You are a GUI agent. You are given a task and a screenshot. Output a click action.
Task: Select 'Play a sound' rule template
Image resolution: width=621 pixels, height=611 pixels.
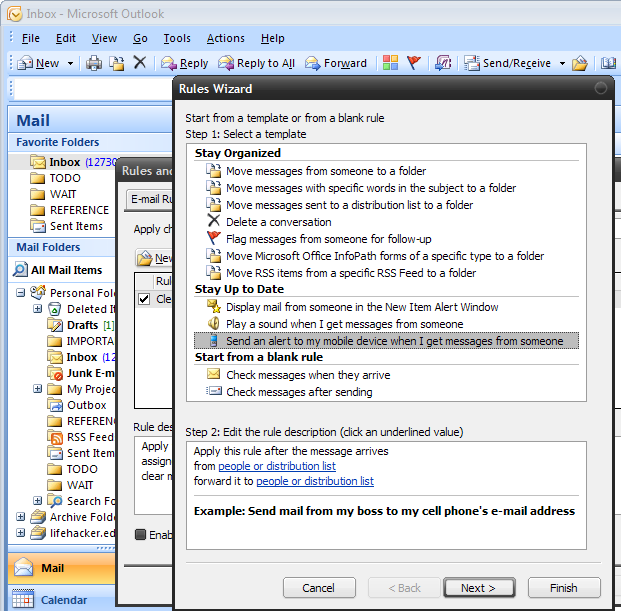coord(344,324)
